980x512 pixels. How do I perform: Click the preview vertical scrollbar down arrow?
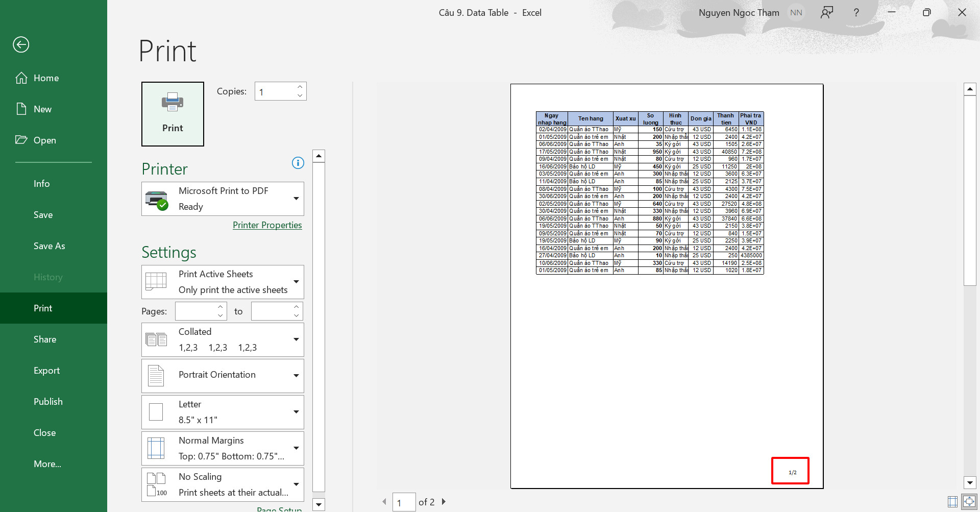[x=970, y=482]
